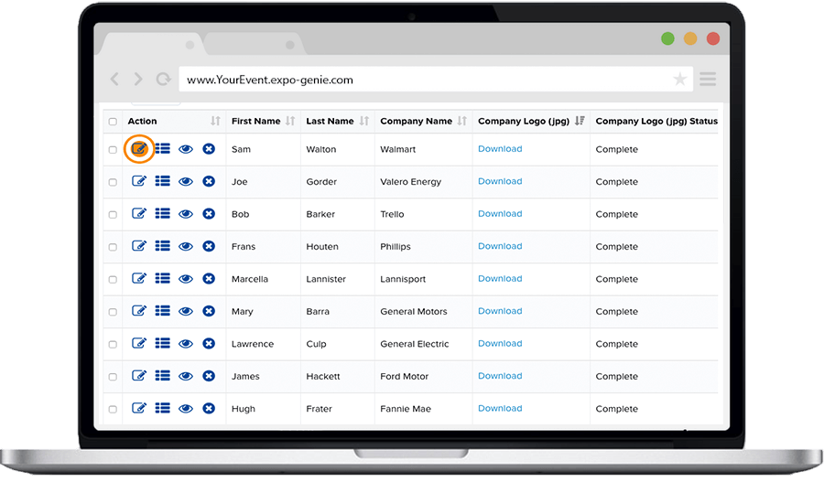Sort by Company Name column arrows
The height and width of the screenshot is (504, 824).
pos(461,121)
